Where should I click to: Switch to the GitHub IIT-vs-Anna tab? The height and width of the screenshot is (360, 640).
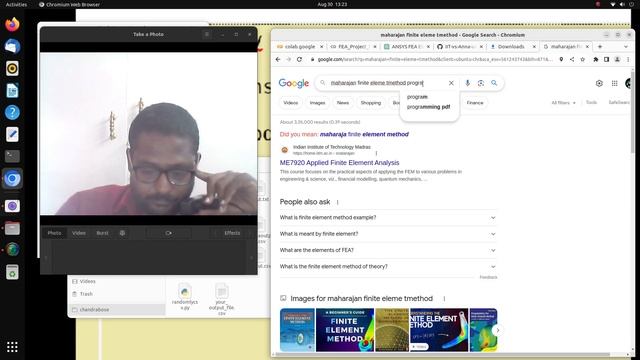[460, 47]
